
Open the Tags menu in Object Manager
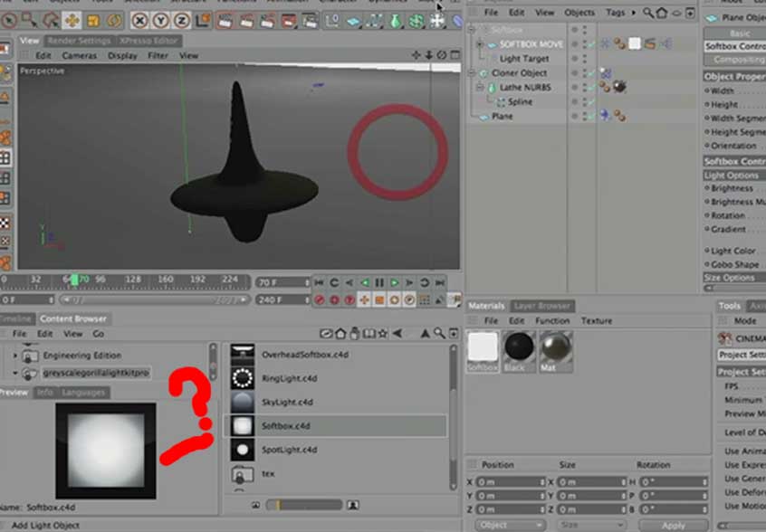point(615,13)
